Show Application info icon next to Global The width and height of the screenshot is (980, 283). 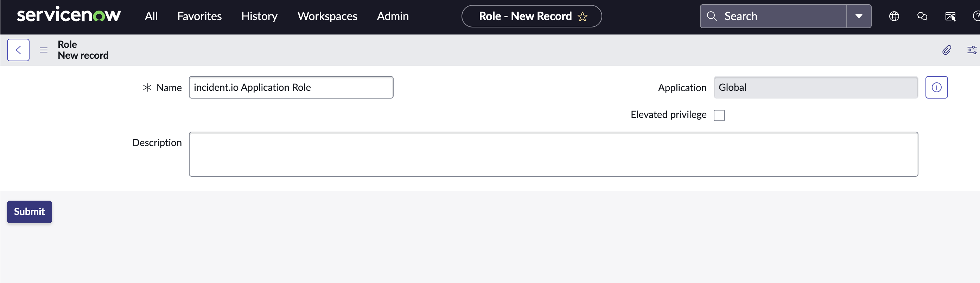pyautogui.click(x=936, y=87)
